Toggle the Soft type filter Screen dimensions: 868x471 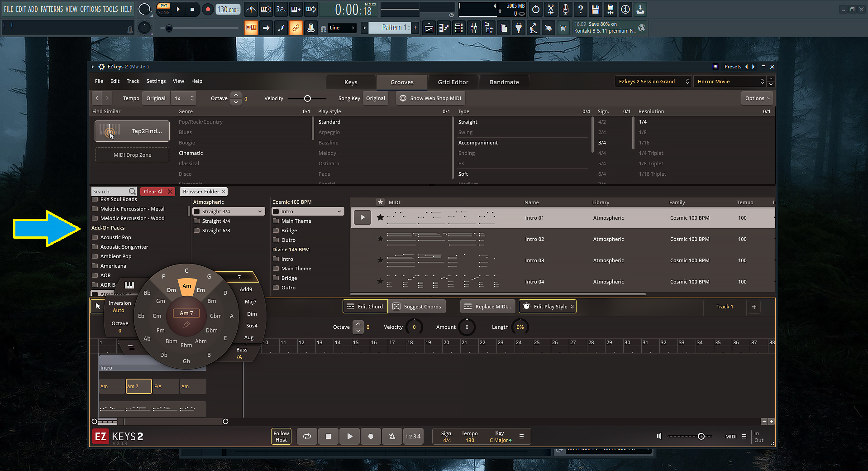tap(463, 174)
